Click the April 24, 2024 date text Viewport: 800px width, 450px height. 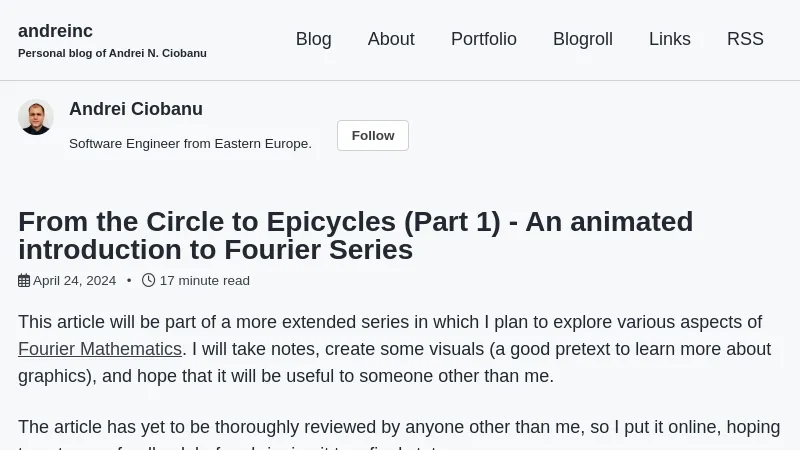pos(75,281)
